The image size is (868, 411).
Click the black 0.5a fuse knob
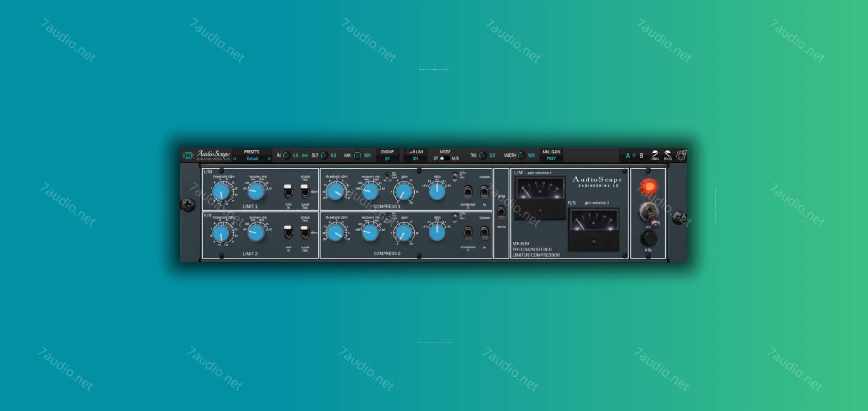648,238
